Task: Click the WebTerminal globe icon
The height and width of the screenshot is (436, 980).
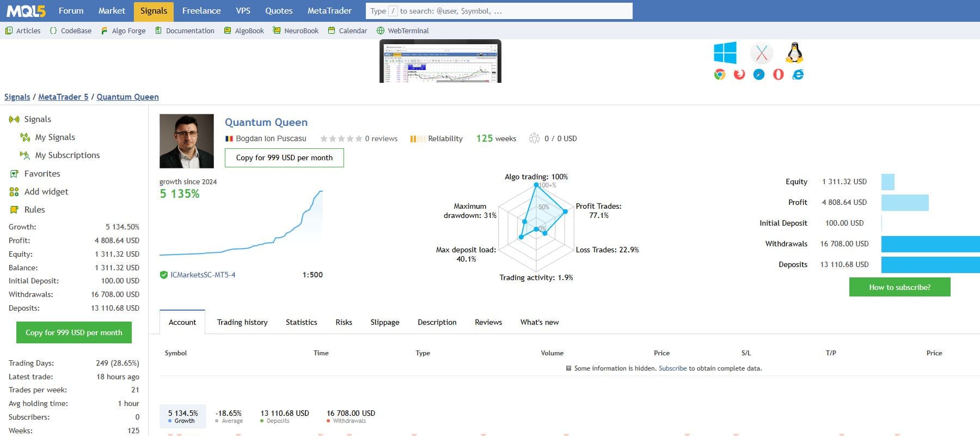Action: pyautogui.click(x=381, y=31)
